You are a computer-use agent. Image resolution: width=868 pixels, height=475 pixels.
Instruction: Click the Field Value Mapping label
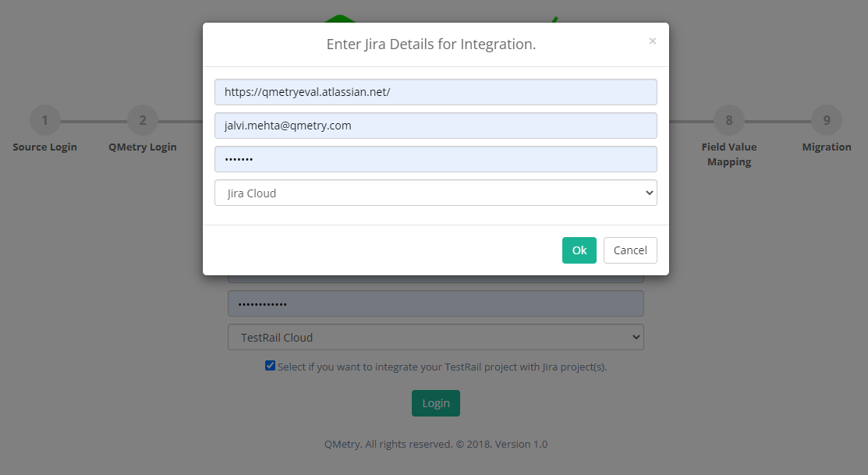729,154
